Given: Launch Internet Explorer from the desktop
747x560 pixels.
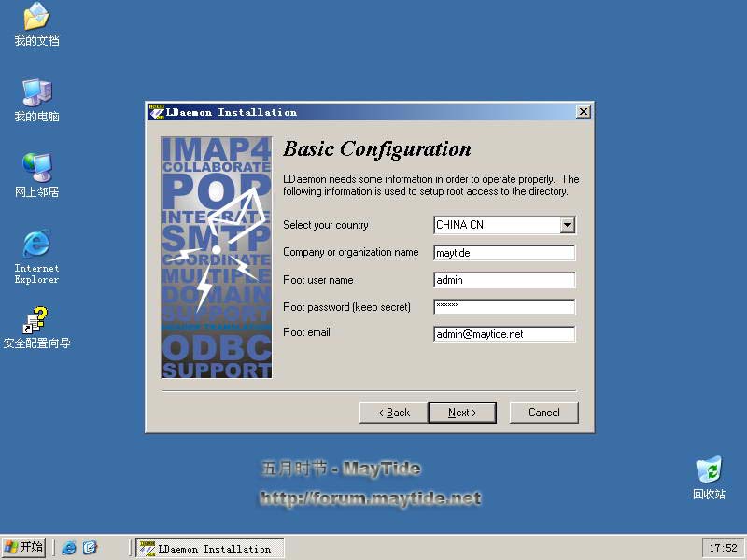Looking at the screenshot, I should coord(36,245).
